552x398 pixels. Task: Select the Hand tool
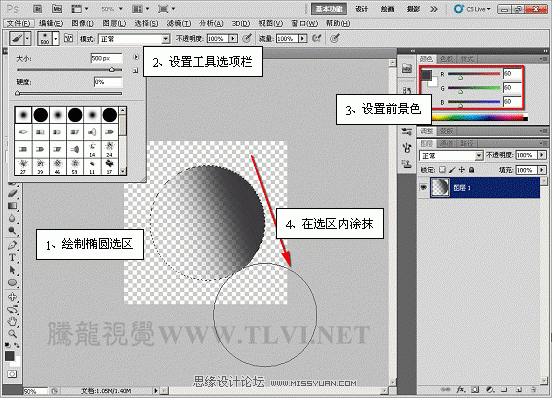(12, 321)
